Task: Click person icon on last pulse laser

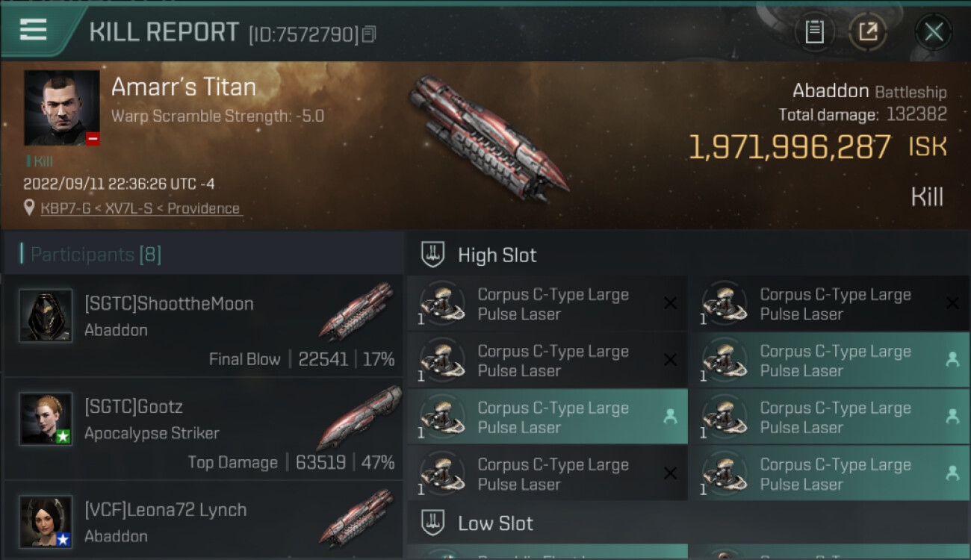Action: (952, 473)
